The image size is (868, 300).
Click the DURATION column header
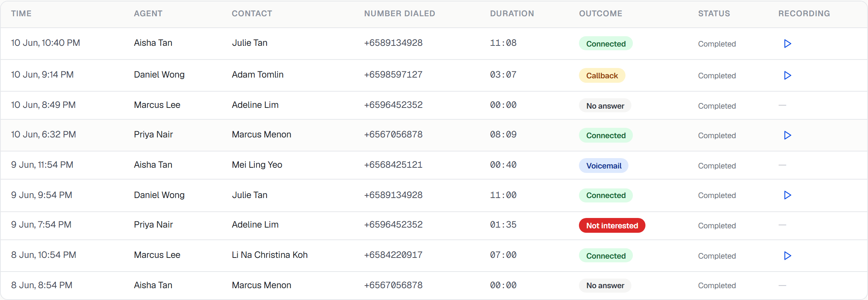click(x=512, y=14)
